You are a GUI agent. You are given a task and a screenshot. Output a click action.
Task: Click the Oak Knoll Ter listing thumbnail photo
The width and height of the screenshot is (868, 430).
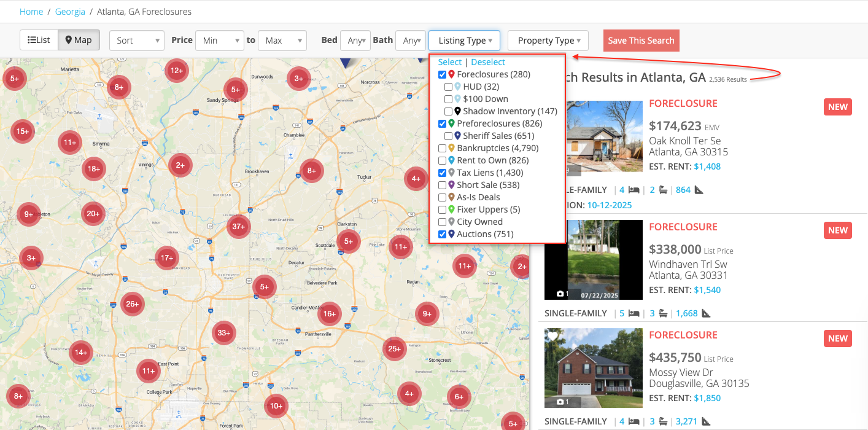(605, 136)
